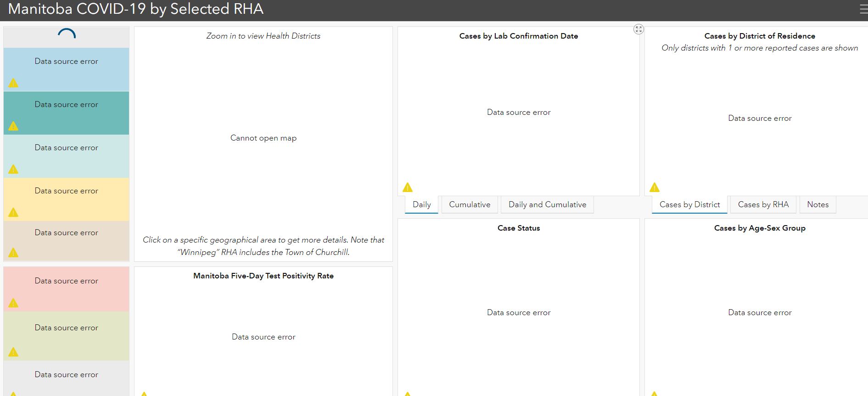This screenshot has height=396, width=868.
Task: Switch to the Cumulative tab
Action: [470, 205]
